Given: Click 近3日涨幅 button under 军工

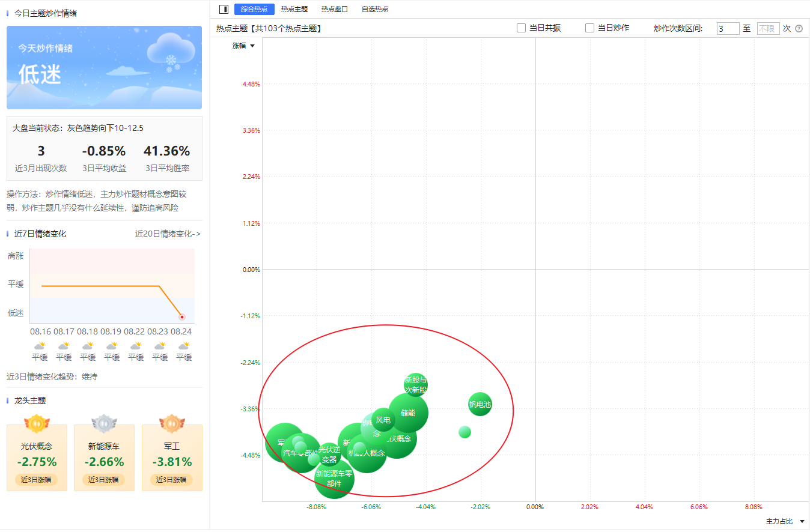Looking at the screenshot, I should point(172,480).
